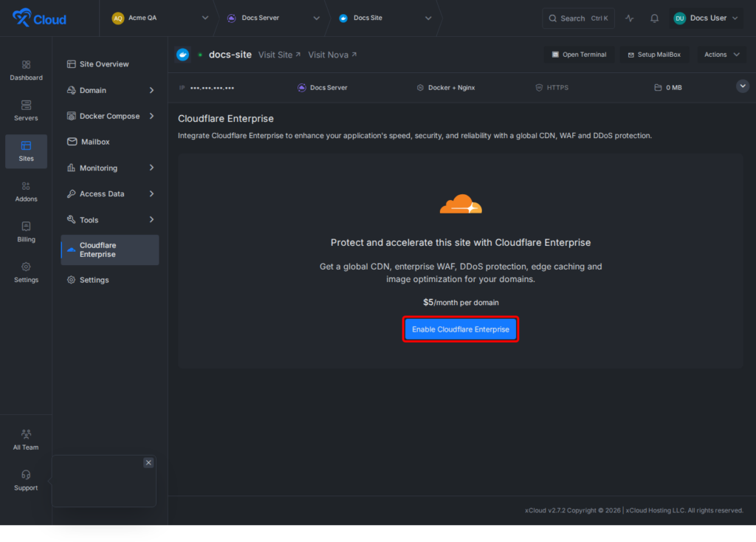Open the Actions dropdown
This screenshot has width=756, height=542.
[x=721, y=55]
